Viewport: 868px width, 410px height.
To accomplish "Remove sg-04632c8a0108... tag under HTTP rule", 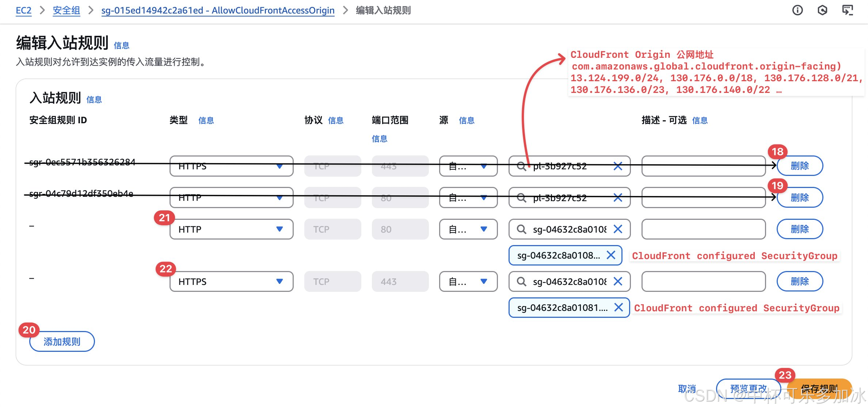I will (611, 255).
